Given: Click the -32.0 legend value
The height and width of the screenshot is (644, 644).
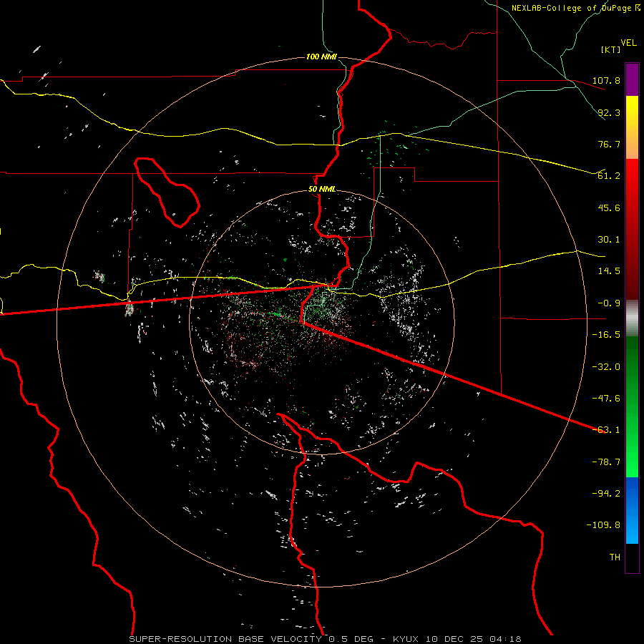Looking at the screenshot, I should [x=606, y=367].
